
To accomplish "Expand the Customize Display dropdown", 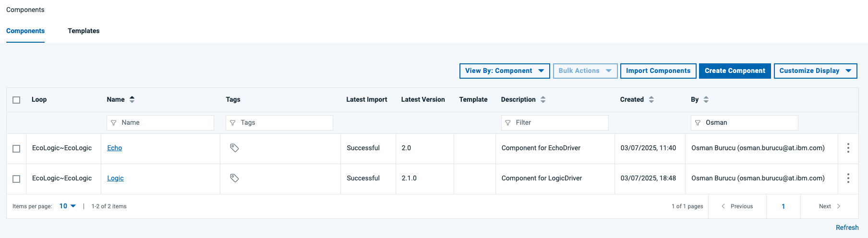I will click(815, 71).
